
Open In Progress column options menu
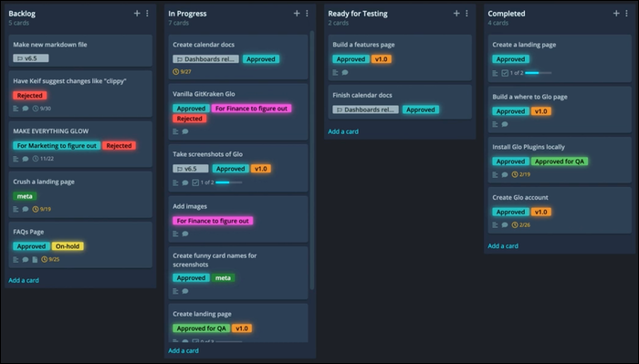307,14
